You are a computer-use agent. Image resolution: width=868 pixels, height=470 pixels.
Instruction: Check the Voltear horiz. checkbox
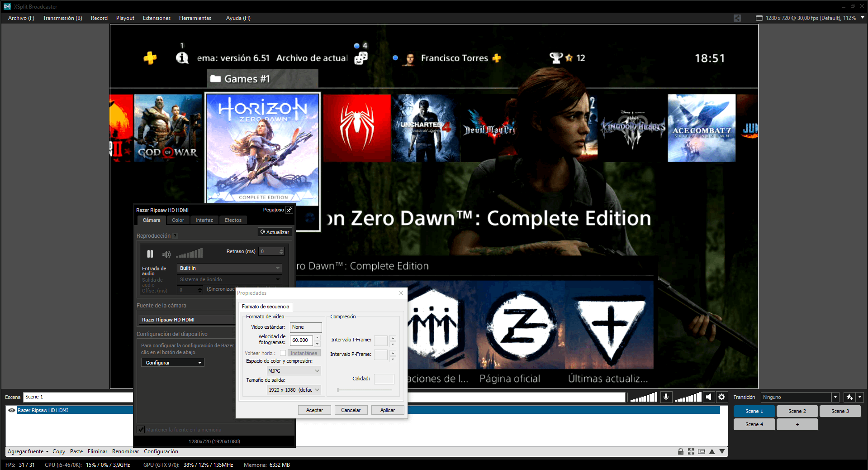coord(283,353)
